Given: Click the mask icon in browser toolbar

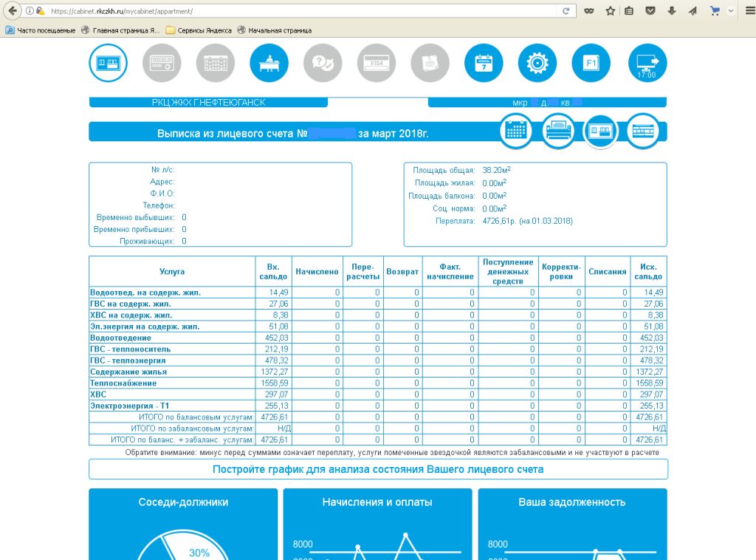Looking at the screenshot, I should [588, 11].
